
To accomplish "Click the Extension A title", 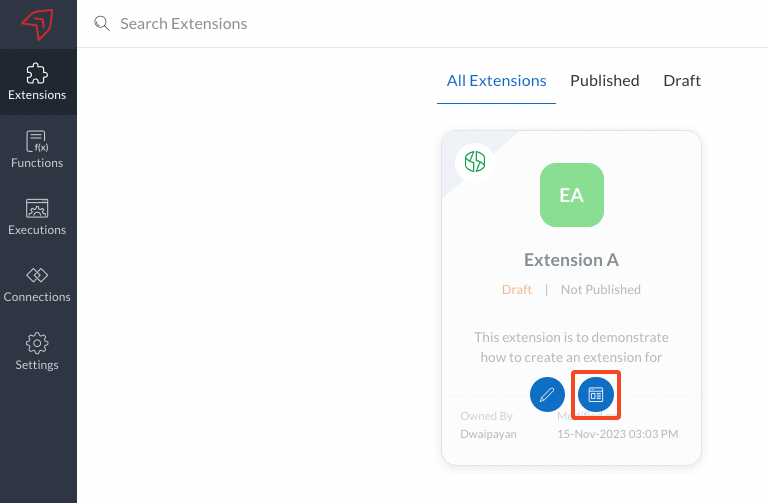I will (571, 260).
